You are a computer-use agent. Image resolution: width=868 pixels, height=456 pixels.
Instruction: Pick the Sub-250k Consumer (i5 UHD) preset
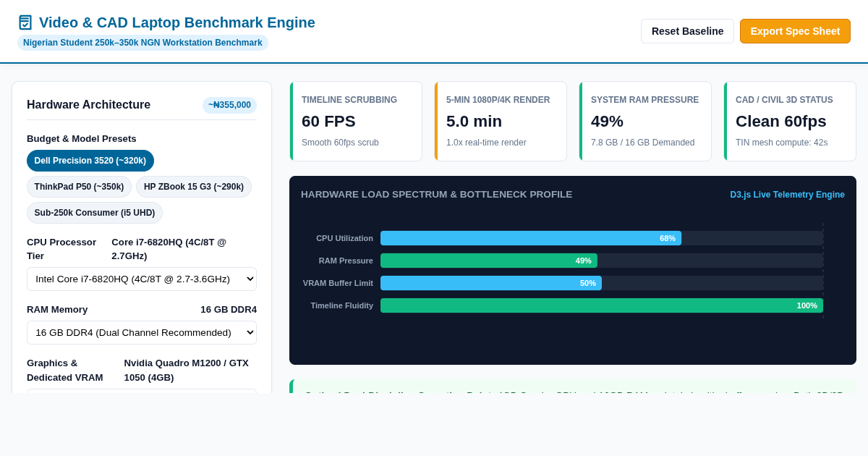(95, 213)
